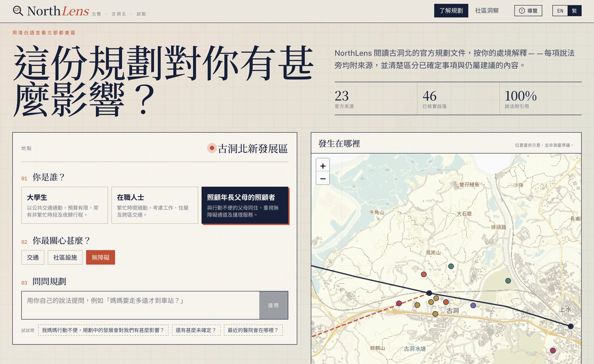The width and height of the screenshot is (594, 364).
Task: Switch language to 繁
Action: click(574, 11)
